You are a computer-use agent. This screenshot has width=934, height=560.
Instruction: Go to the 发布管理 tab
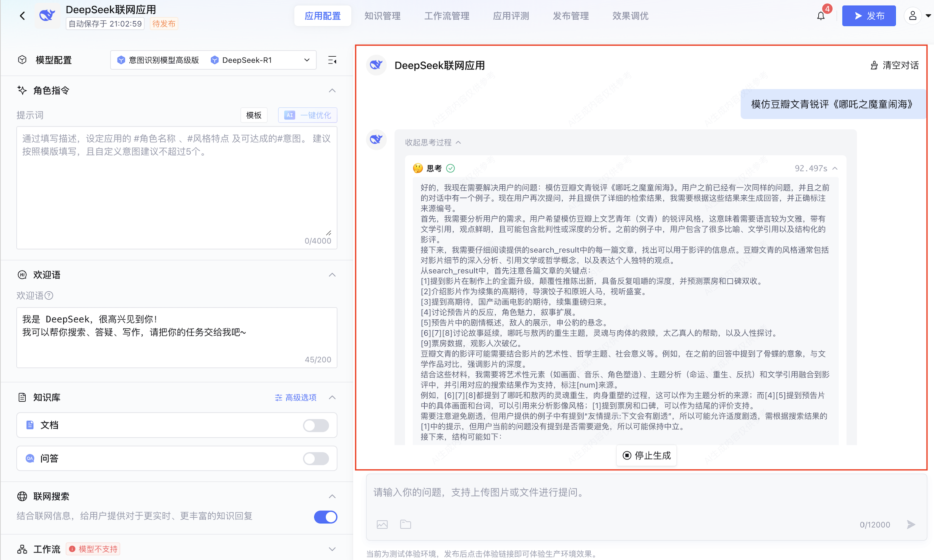pos(571,16)
